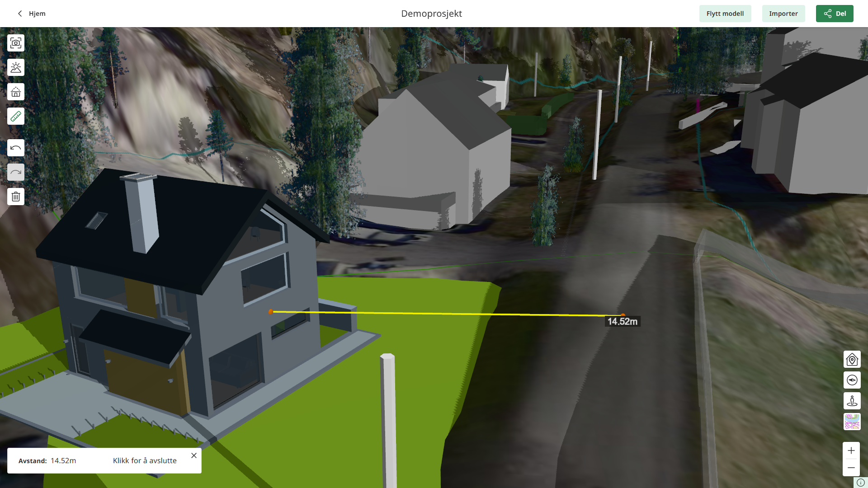Toggle pedestrian street view mode

click(x=852, y=401)
